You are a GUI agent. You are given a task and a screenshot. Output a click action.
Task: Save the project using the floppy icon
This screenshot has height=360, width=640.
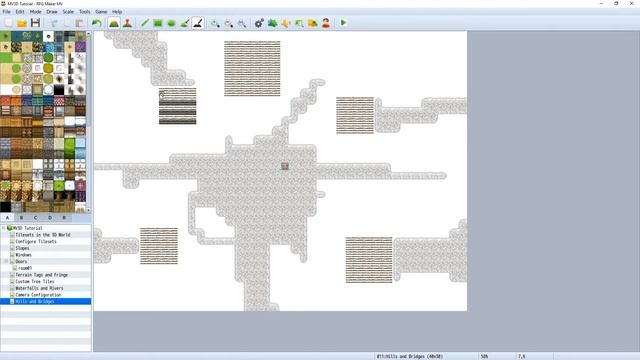click(36, 23)
